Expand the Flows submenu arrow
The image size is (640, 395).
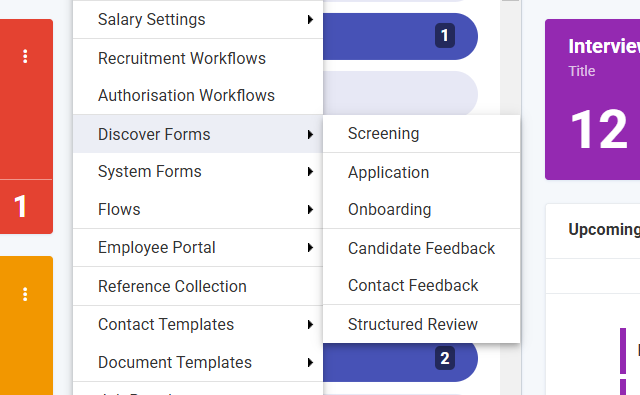310,209
